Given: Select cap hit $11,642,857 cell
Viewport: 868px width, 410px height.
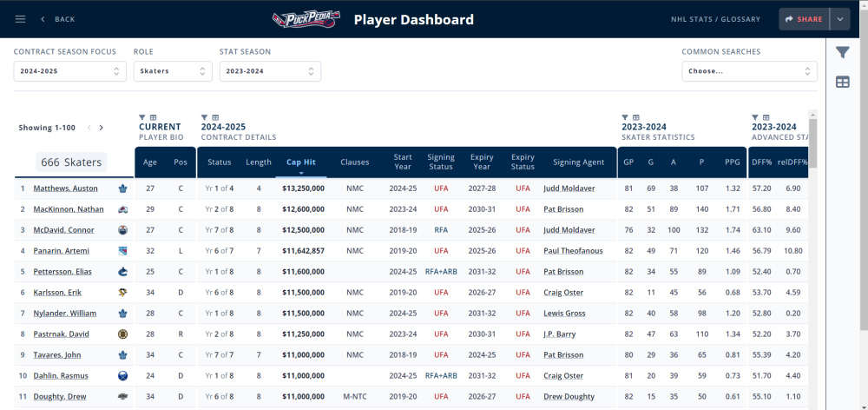Looking at the screenshot, I should coord(303,251).
